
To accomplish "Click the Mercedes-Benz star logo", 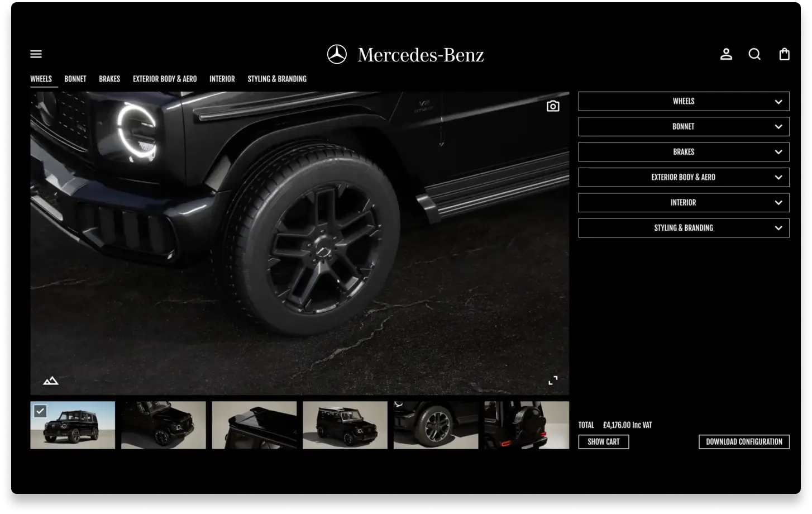I will (x=336, y=54).
